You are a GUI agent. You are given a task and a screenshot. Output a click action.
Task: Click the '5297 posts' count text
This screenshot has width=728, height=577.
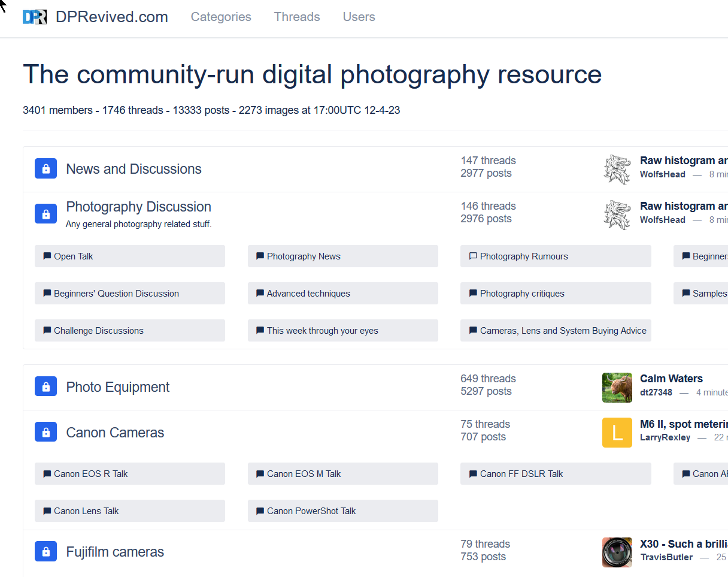486,391
